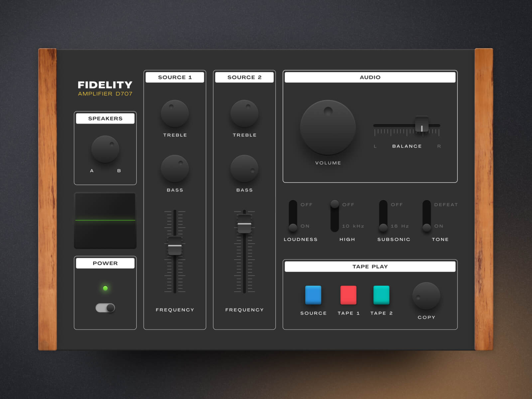Click the Source 1 Frequency fader handle
Image resolution: width=532 pixels, height=399 pixels.
[x=175, y=246]
